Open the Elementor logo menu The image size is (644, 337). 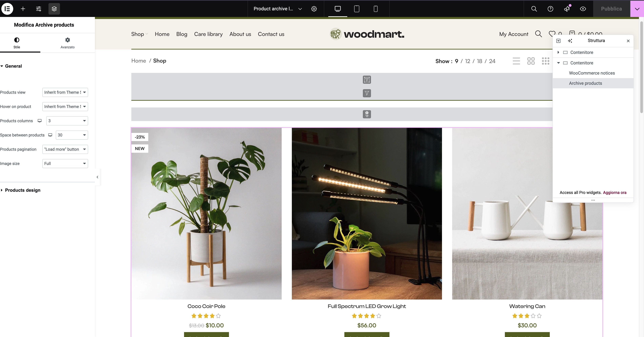point(7,9)
